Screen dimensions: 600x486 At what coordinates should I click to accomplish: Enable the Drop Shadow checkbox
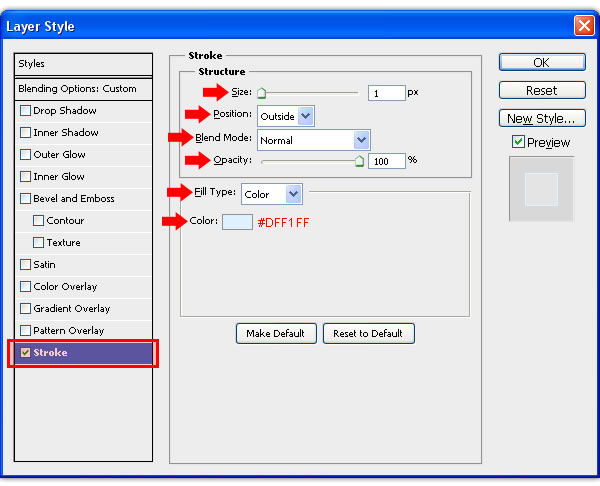coord(25,111)
